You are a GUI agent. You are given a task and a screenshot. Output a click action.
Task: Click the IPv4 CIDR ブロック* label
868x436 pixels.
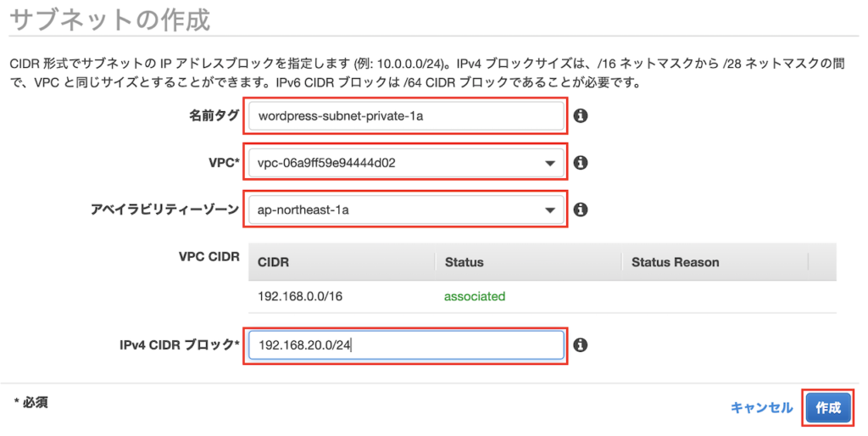point(180,344)
